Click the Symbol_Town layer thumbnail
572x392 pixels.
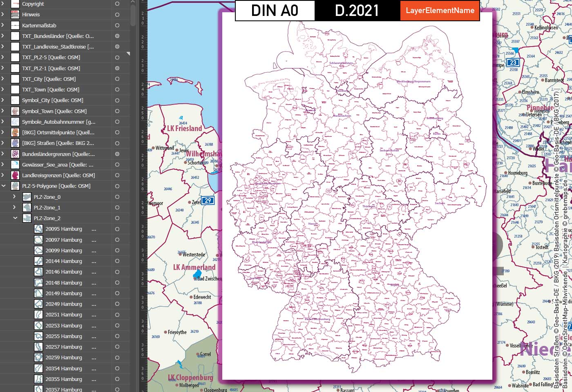point(14,111)
